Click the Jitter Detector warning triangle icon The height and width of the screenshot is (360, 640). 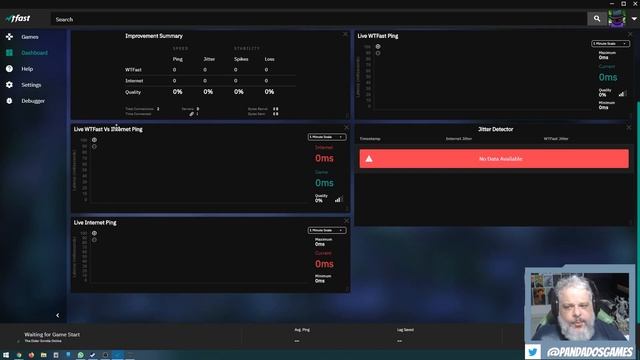tap(369, 159)
